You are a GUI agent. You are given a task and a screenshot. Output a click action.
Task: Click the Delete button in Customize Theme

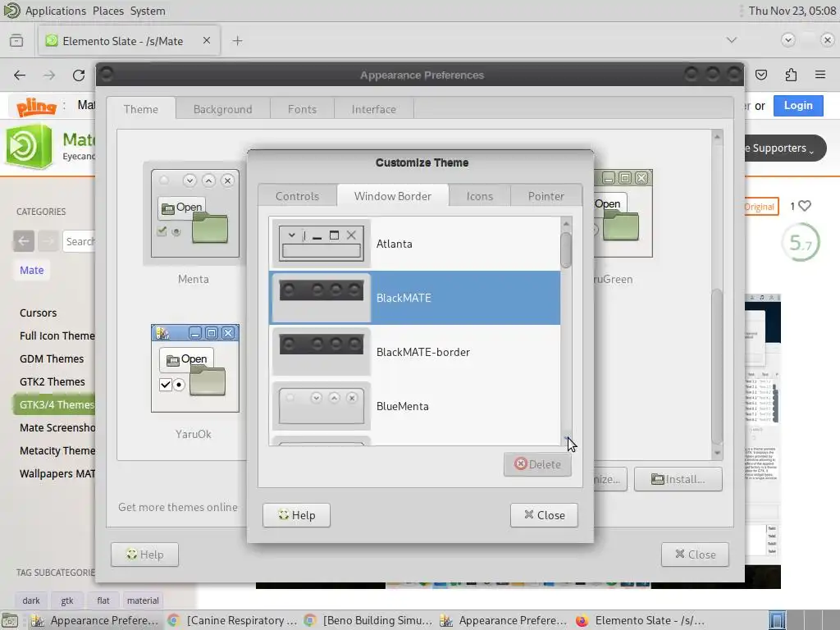537,464
